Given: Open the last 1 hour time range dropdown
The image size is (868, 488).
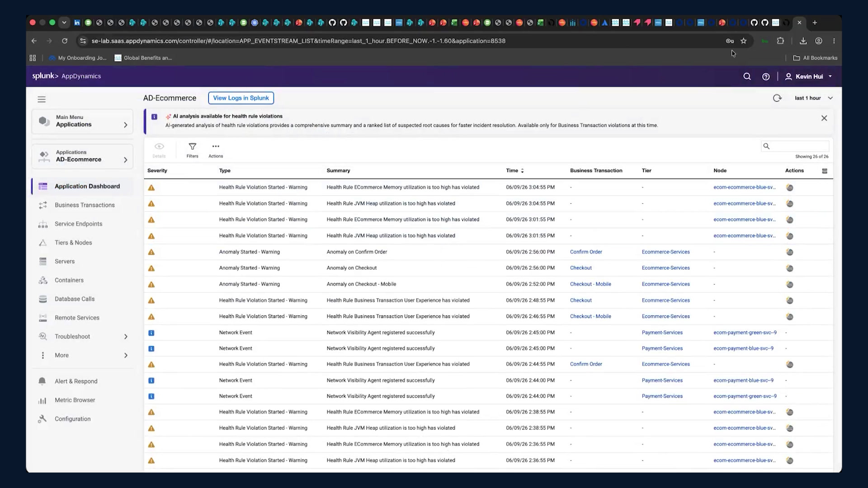Looking at the screenshot, I should [x=814, y=98].
